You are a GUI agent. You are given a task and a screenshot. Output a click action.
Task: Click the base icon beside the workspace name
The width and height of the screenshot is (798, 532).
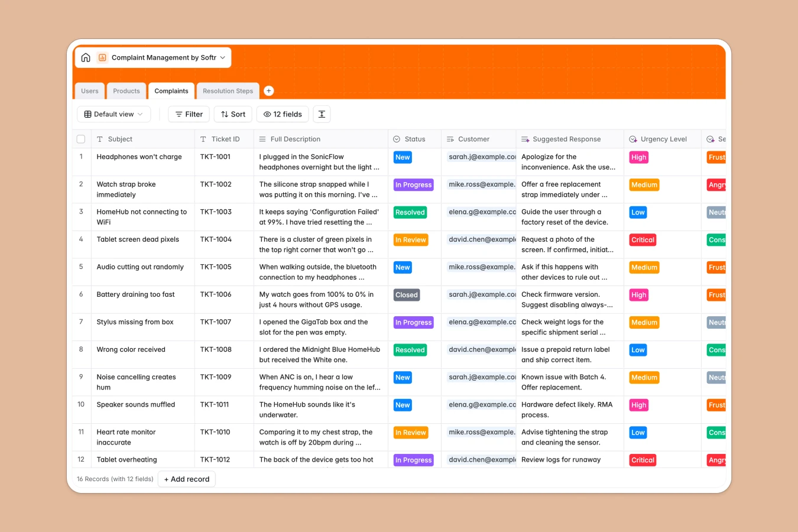102,57
